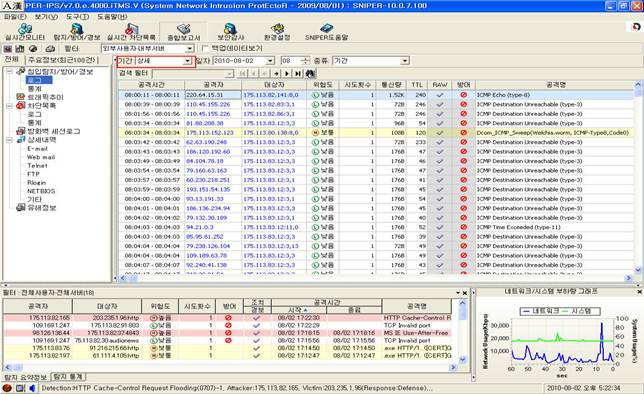644x394 pixels.
Task: Switch to the 주요정보(최근100건) tab
Action: pos(61,60)
